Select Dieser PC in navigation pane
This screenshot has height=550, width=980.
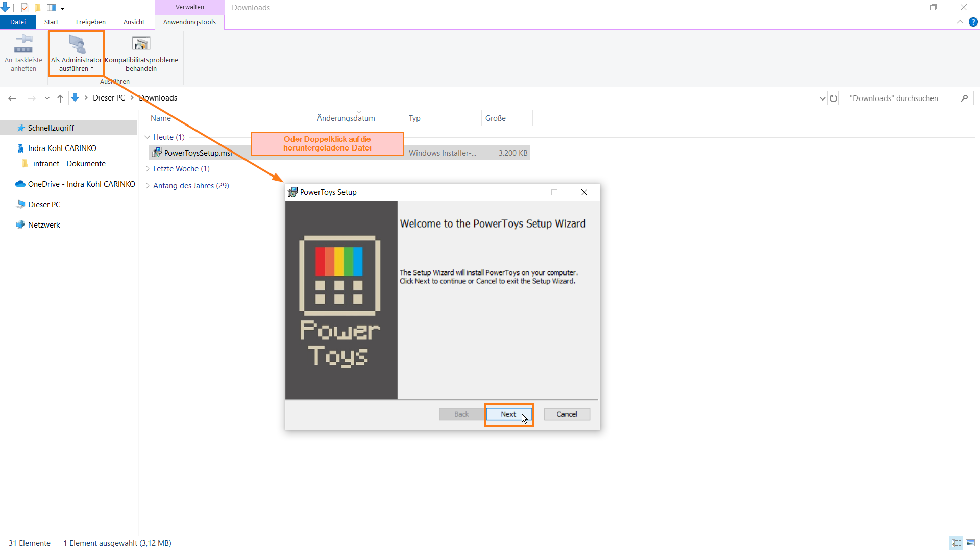click(x=44, y=205)
